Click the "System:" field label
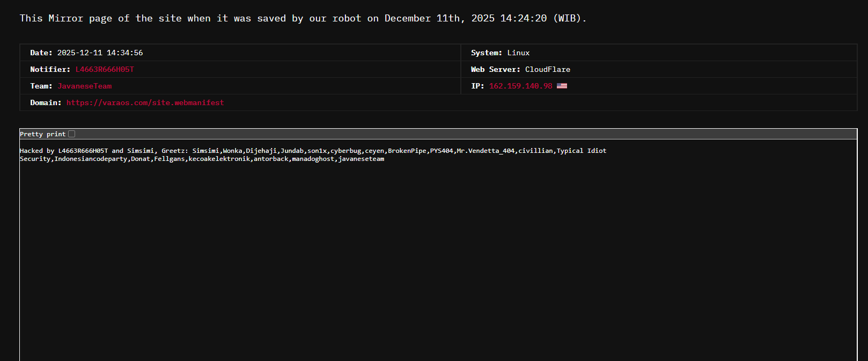Screen dimensions: 868x361 pyautogui.click(x=486, y=53)
